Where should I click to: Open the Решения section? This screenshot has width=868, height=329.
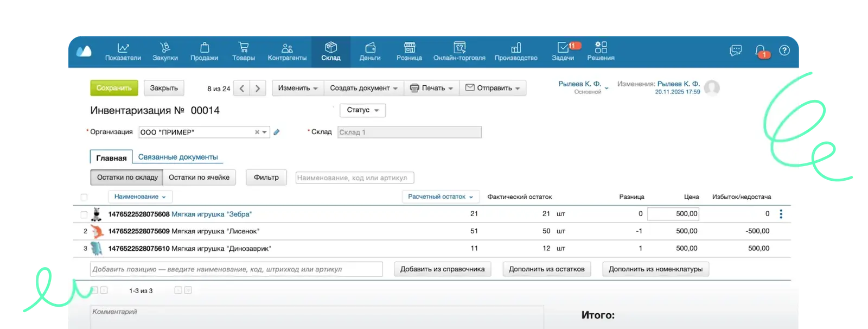point(601,52)
